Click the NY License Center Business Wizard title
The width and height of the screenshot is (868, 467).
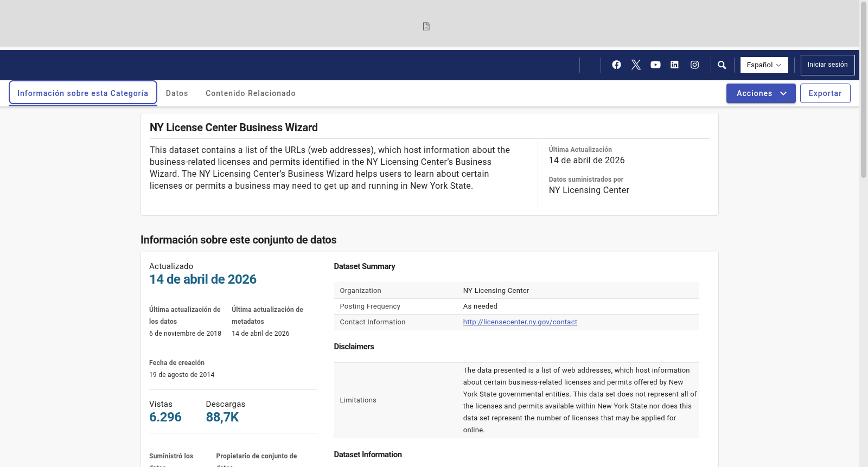pyautogui.click(x=234, y=127)
